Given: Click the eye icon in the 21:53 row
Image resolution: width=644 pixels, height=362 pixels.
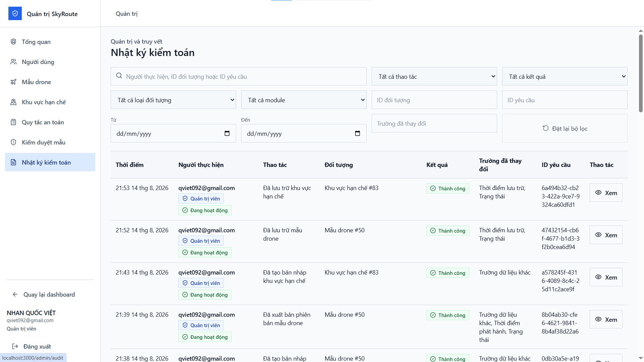Looking at the screenshot, I should [598, 192].
